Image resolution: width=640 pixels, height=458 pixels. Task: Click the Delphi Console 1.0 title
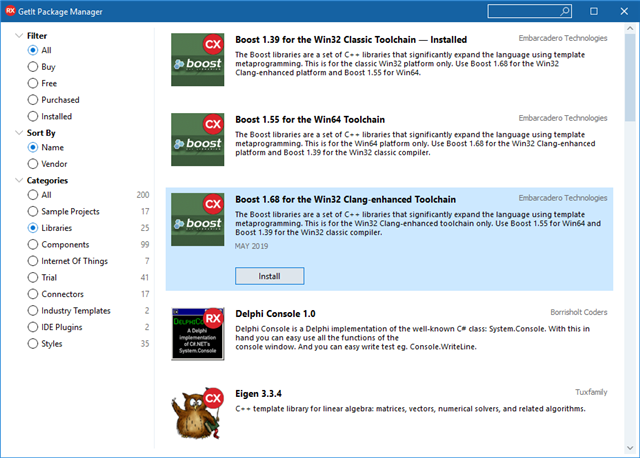pyautogui.click(x=275, y=313)
